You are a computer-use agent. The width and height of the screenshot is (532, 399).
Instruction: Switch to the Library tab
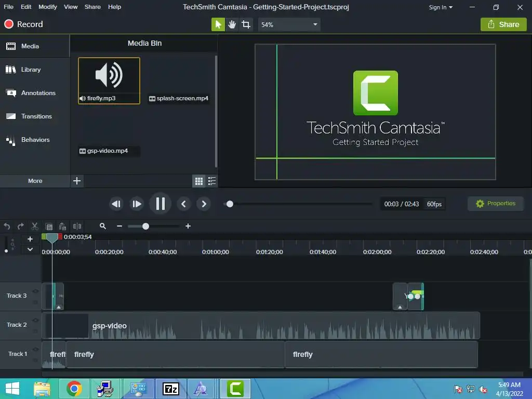[x=35, y=70]
